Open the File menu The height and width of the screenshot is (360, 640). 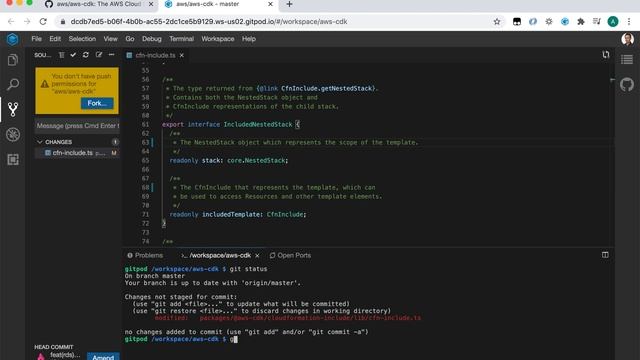36,39
